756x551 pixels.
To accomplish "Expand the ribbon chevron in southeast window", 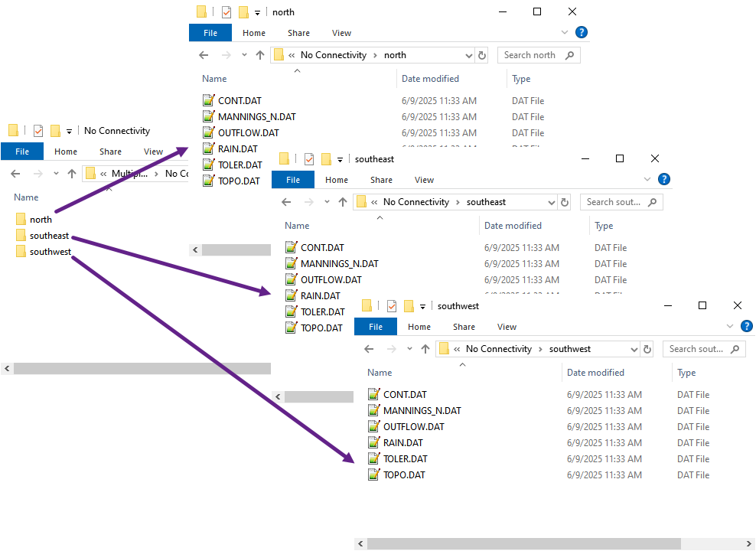I will pyautogui.click(x=647, y=180).
